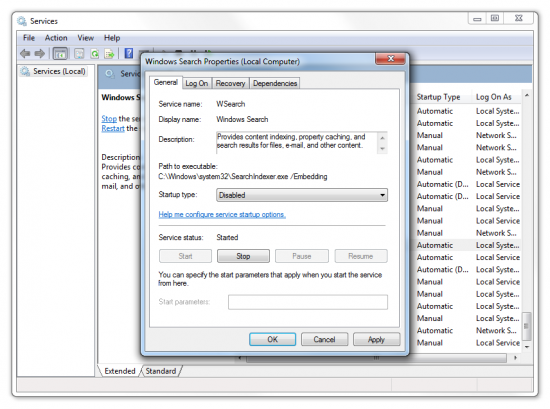This screenshot has height=409, width=550.
Task: Click the services list vertical scrollbar thumb
Action: [526, 326]
